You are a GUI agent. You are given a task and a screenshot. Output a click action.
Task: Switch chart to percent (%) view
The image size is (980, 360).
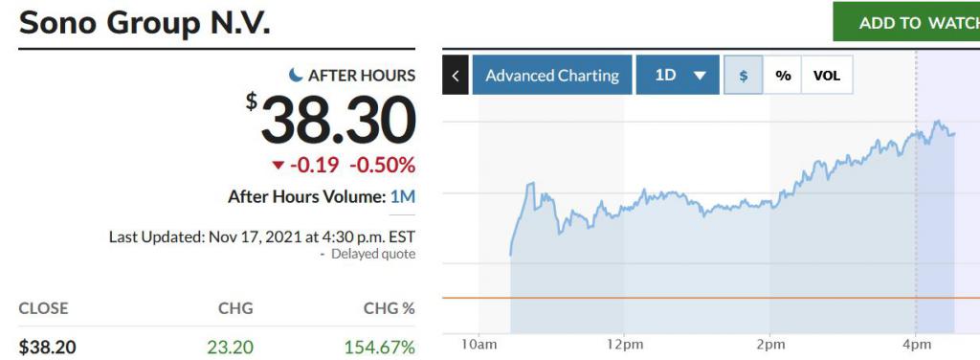783,75
